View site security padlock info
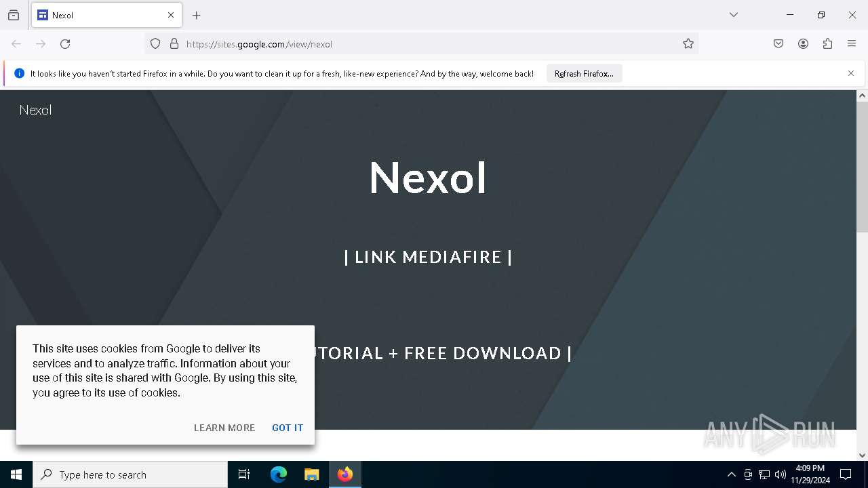Viewport: 868px width, 488px height. pyautogui.click(x=174, y=44)
